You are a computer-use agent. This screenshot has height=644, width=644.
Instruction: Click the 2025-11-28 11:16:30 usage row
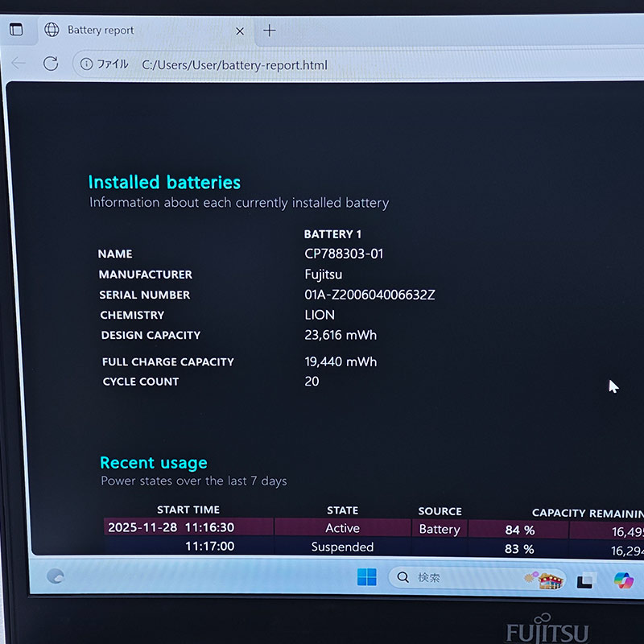(171, 528)
